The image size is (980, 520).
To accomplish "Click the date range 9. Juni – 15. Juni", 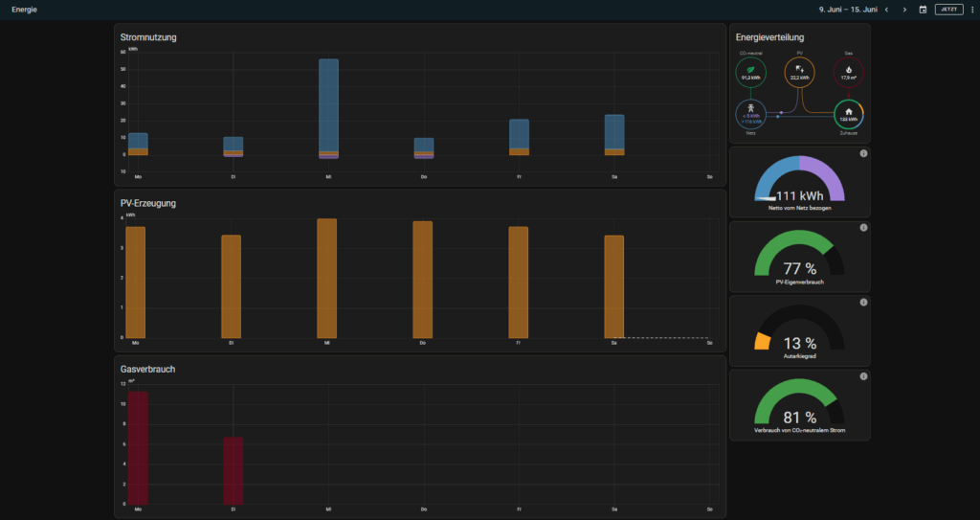I will (848, 10).
